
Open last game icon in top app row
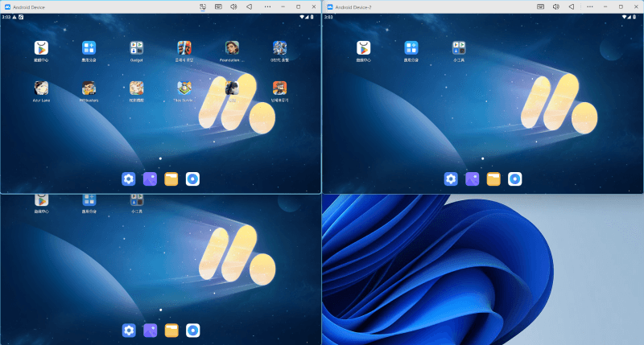pyautogui.click(x=279, y=48)
